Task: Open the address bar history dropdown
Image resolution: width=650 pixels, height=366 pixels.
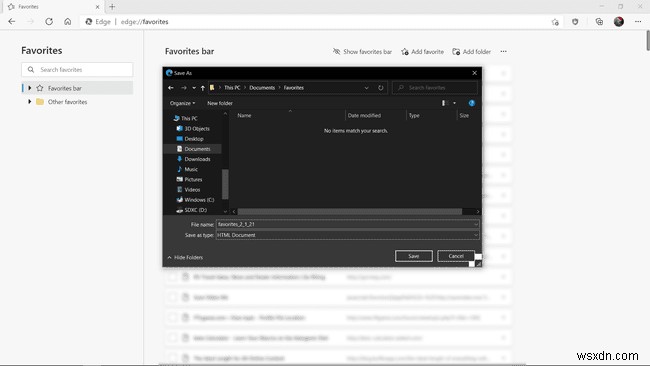Action: (x=366, y=88)
